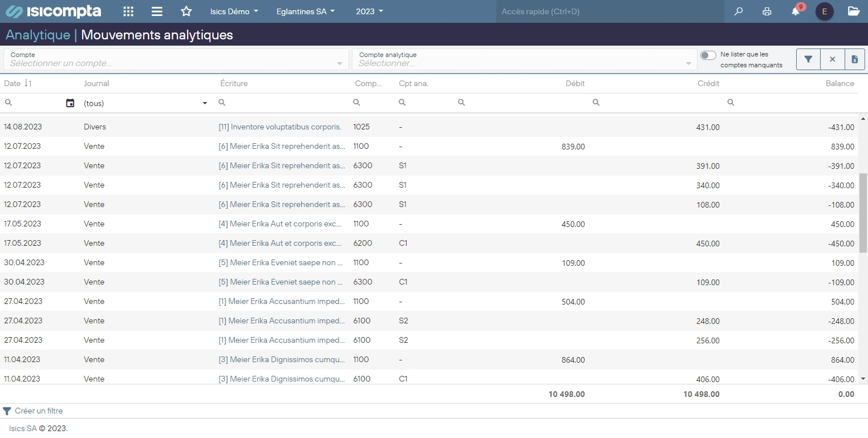Focus the Accès rapide search field
868x438 pixels.
click(610, 11)
